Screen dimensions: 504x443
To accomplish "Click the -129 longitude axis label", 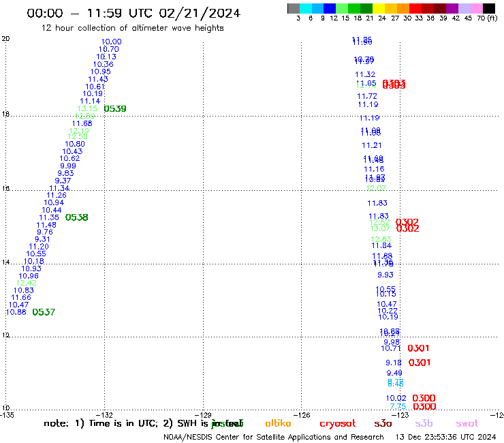I will coord(203,415).
